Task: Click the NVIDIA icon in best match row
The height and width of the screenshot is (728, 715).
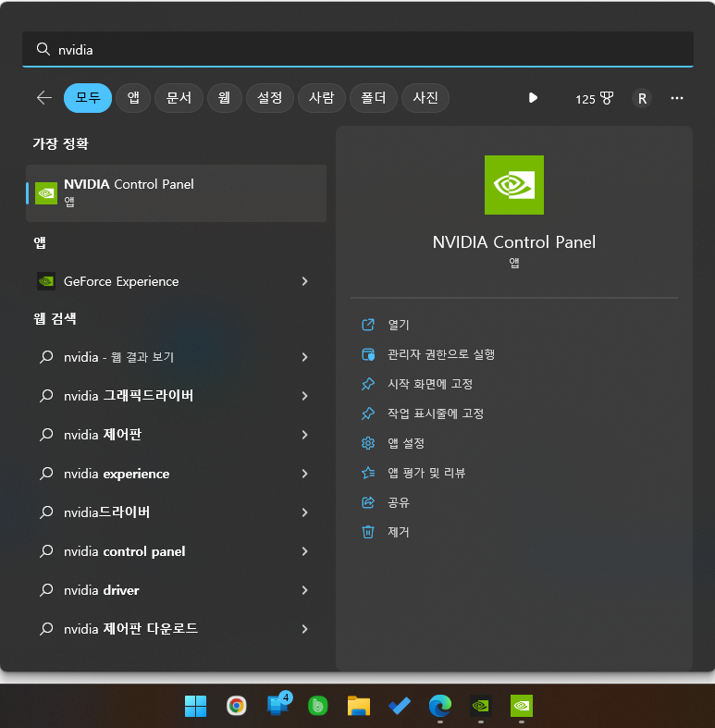Action: coord(46,193)
